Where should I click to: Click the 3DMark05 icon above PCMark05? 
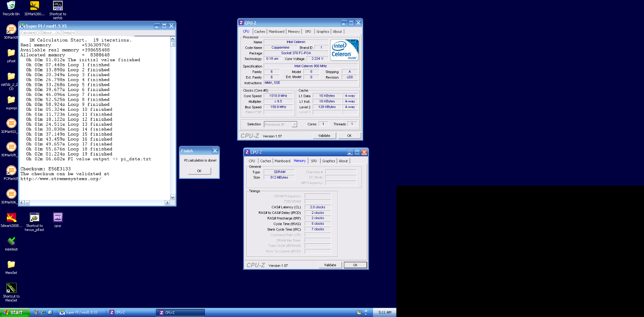[10, 149]
